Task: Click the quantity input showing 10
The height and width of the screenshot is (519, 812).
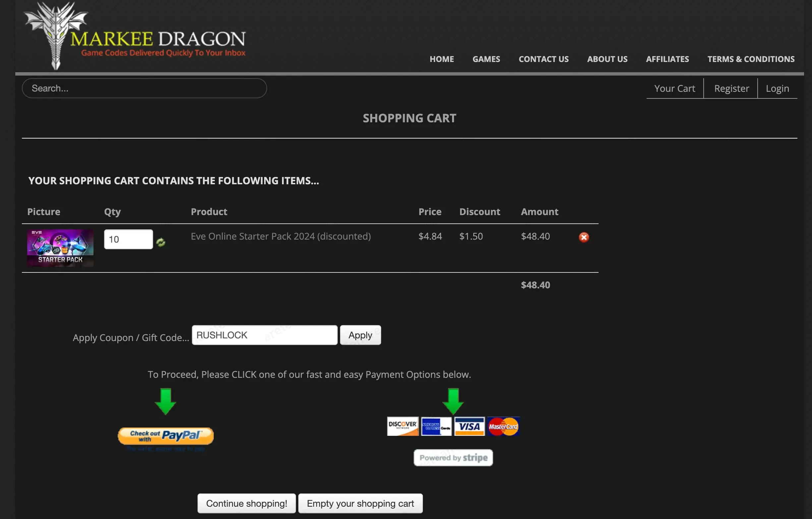Action: 128,239
